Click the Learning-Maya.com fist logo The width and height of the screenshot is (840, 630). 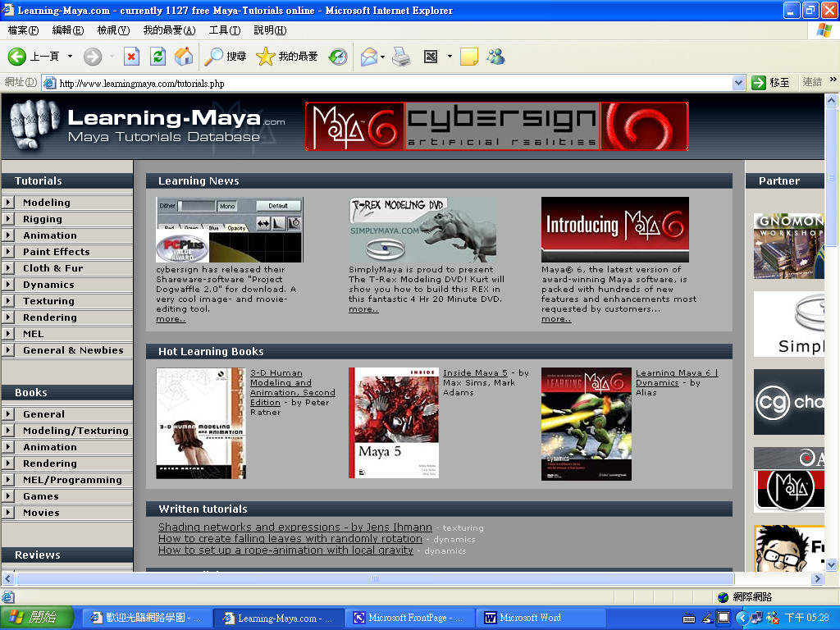34,125
